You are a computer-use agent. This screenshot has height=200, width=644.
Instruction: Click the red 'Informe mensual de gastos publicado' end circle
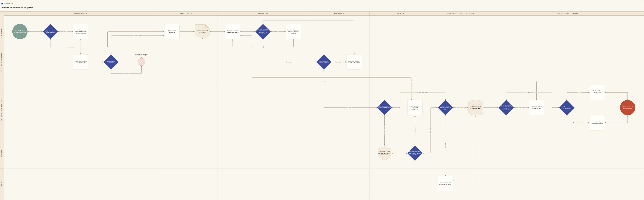coord(627,108)
